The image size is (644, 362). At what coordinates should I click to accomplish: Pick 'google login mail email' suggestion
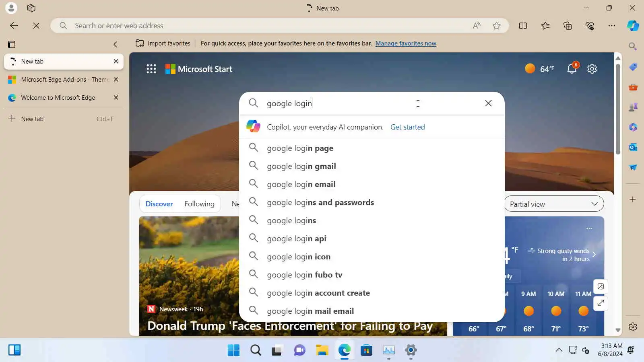[372, 311]
